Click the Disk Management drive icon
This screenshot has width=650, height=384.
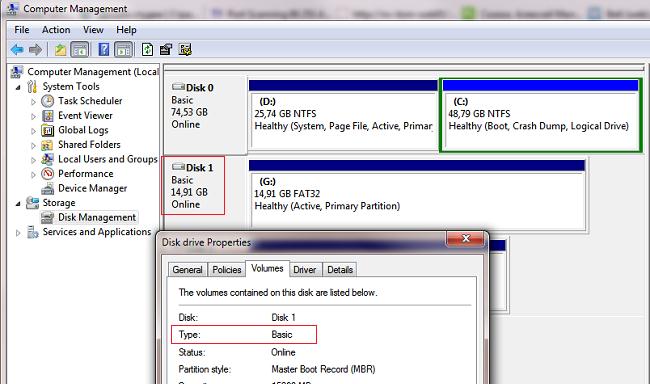click(48, 218)
